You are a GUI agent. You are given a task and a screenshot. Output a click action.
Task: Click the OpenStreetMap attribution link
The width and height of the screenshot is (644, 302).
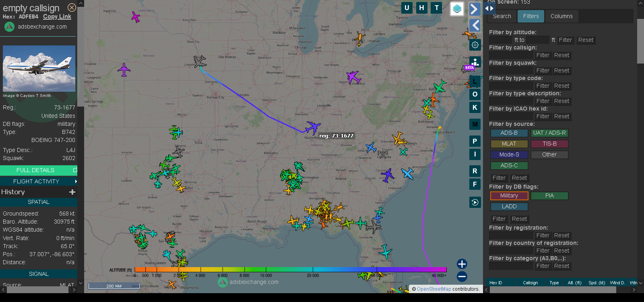pos(434,289)
